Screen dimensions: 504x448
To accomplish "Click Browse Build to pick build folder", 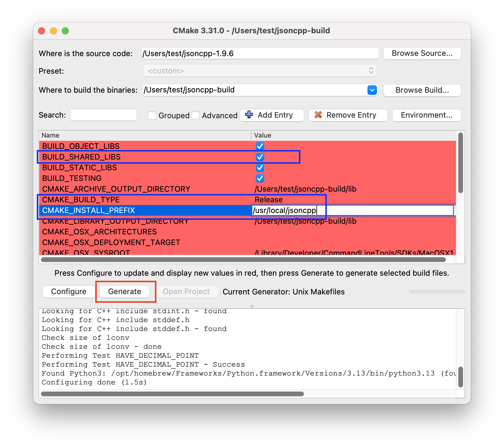I will coord(422,90).
